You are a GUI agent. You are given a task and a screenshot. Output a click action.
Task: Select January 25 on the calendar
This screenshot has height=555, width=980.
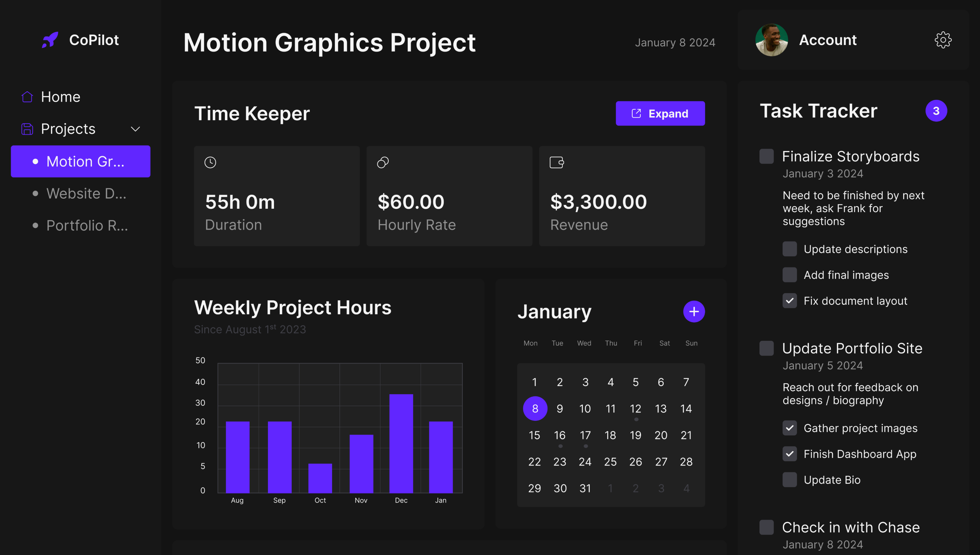tap(610, 462)
